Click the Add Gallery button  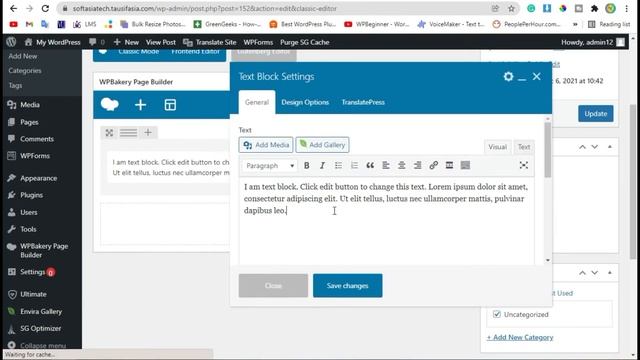click(x=322, y=144)
